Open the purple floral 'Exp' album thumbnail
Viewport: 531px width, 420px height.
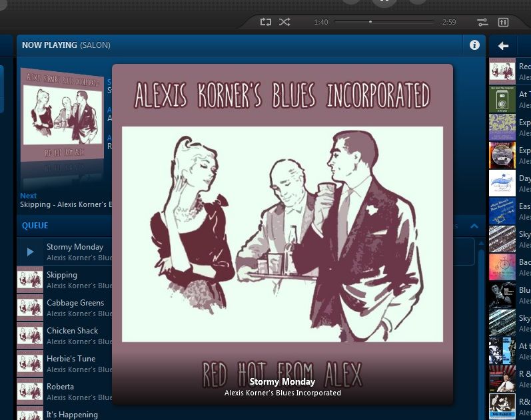[502, 127]
